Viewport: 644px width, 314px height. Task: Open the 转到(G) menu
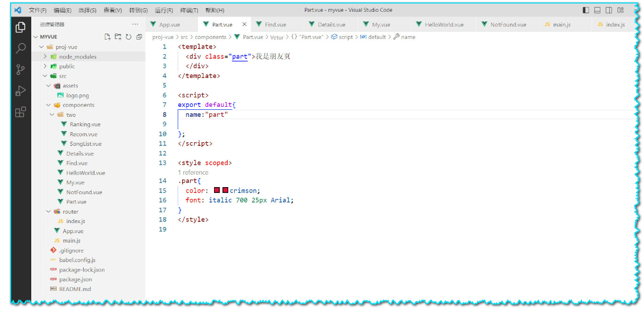pyautogui.click(x=139, y=10)
